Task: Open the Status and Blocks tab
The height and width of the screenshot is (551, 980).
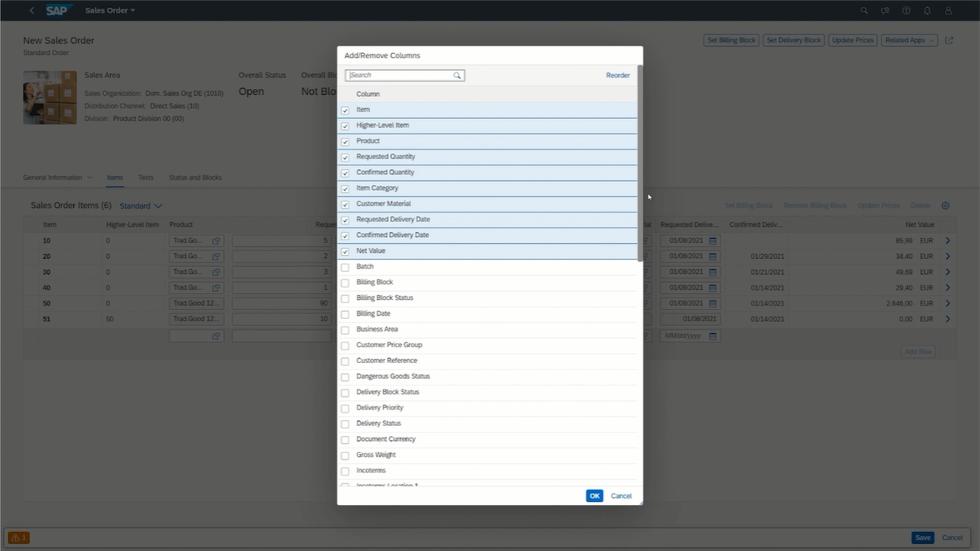Action: [195, 177]
